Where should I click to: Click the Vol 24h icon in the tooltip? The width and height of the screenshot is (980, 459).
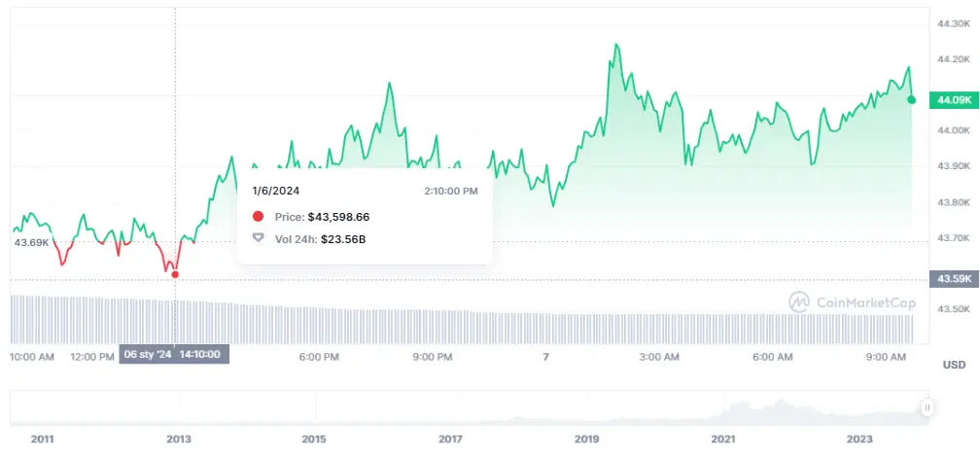(258, 238)
